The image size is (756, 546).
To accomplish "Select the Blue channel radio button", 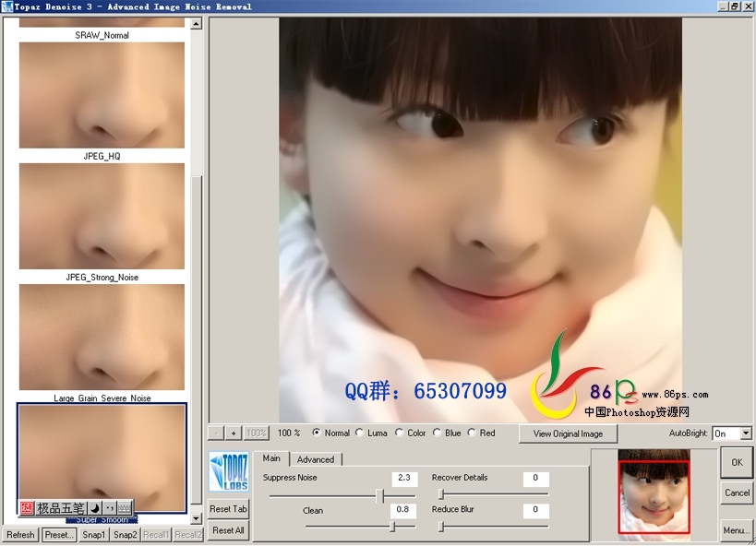I will [437, 433].
